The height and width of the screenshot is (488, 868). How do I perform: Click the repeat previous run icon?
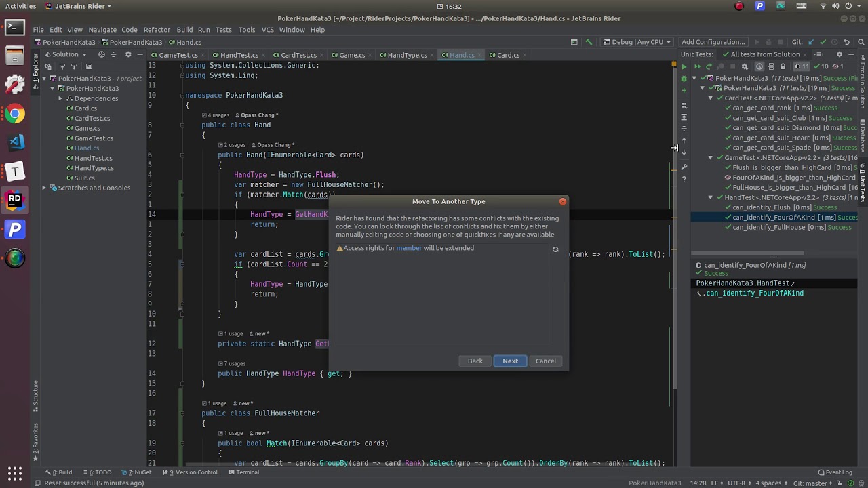[709, 66]
